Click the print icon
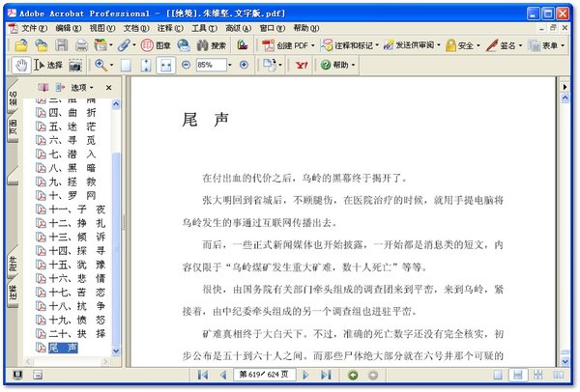580x392 pixels. (81, 45)
